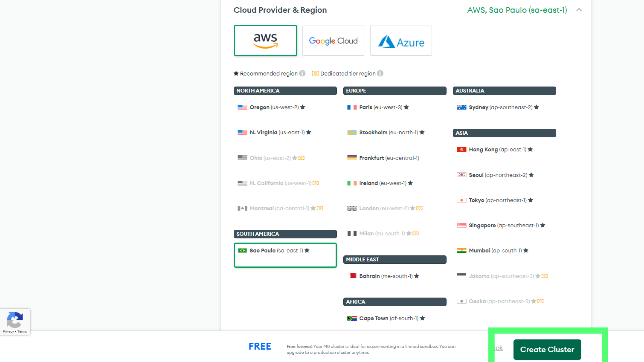Viewport: 644px width, 362px height.
Task: Click the AFRICA region header
Action: (x=395, y=302)
